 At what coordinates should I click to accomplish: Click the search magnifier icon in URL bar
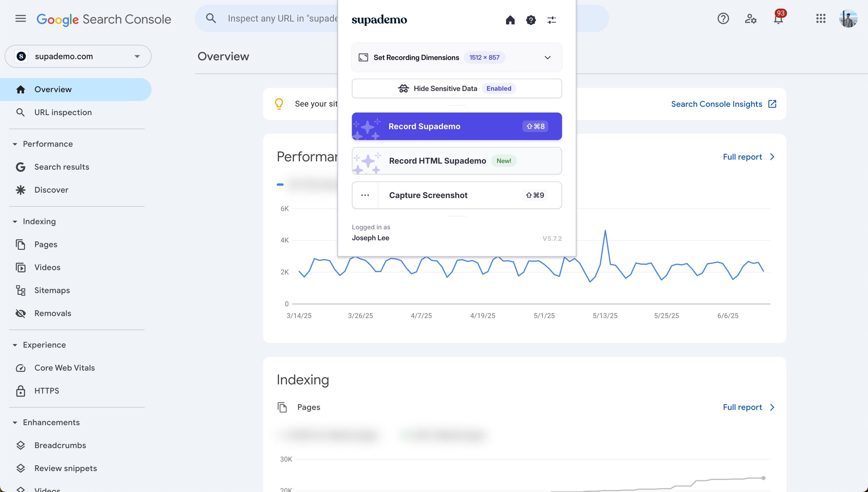(x=211, y=18)
